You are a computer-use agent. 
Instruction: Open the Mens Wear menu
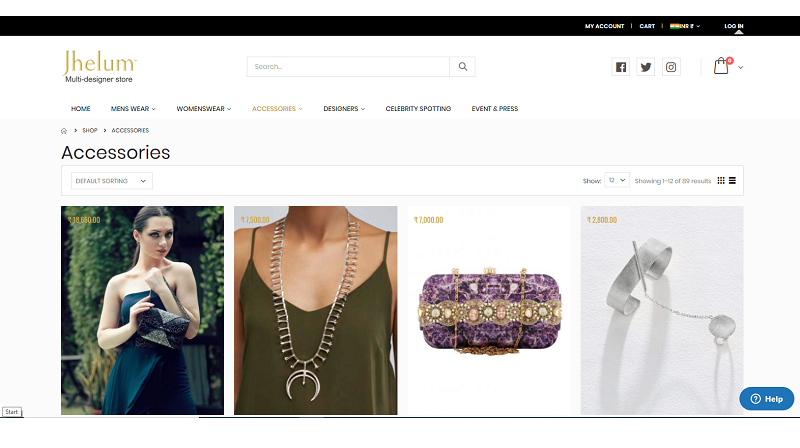coord(132,108)
